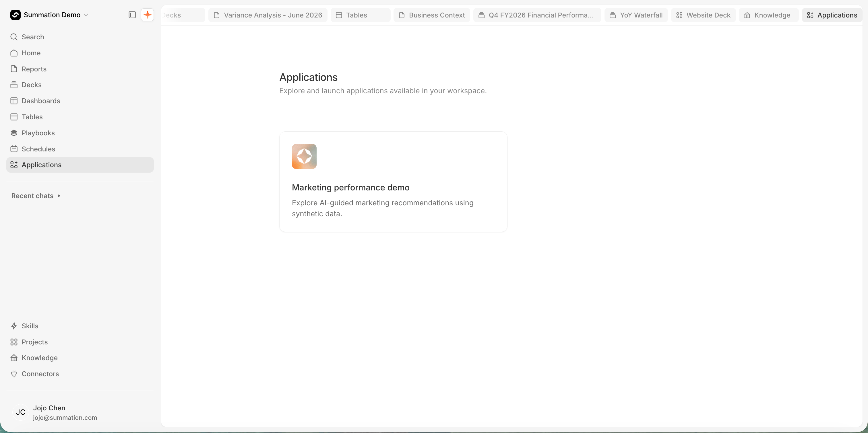Switch to the Variance Analysis - June 2026 tab
The image size is (868, 433).
coord(268,15)
